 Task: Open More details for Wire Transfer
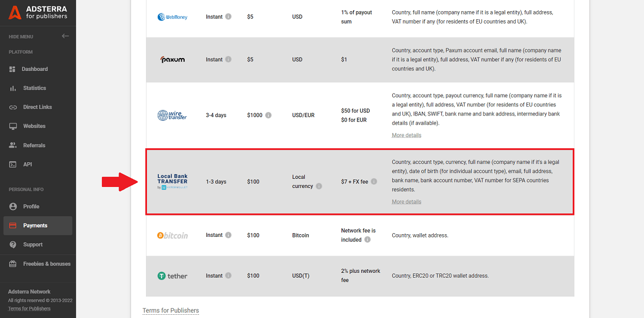pyautogui.click(x=406, y=135)
